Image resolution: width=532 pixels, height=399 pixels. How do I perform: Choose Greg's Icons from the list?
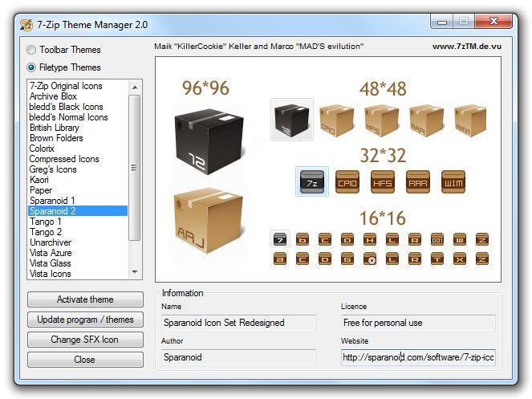[53, 169]
